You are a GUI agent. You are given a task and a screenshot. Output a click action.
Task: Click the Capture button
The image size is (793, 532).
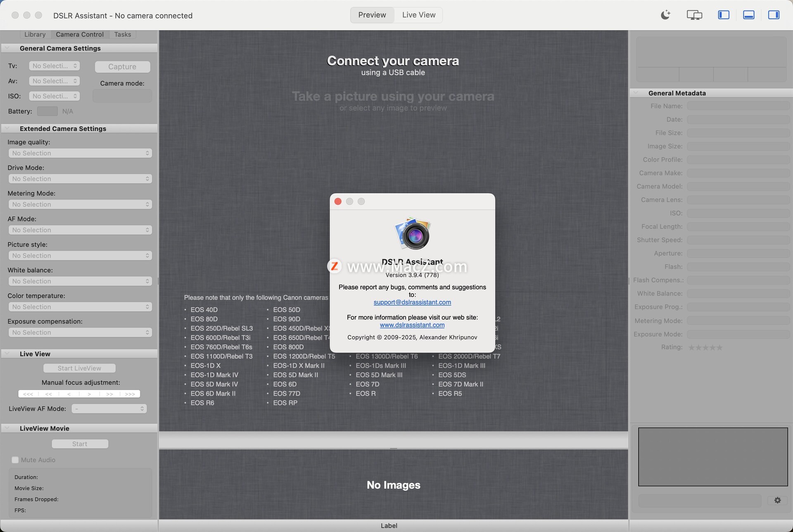(122, 66)
